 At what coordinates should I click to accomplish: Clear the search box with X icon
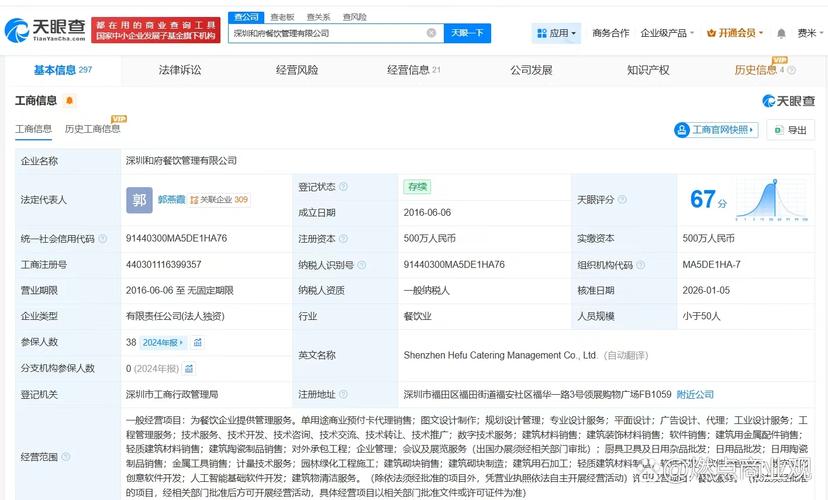click(431, 33)
